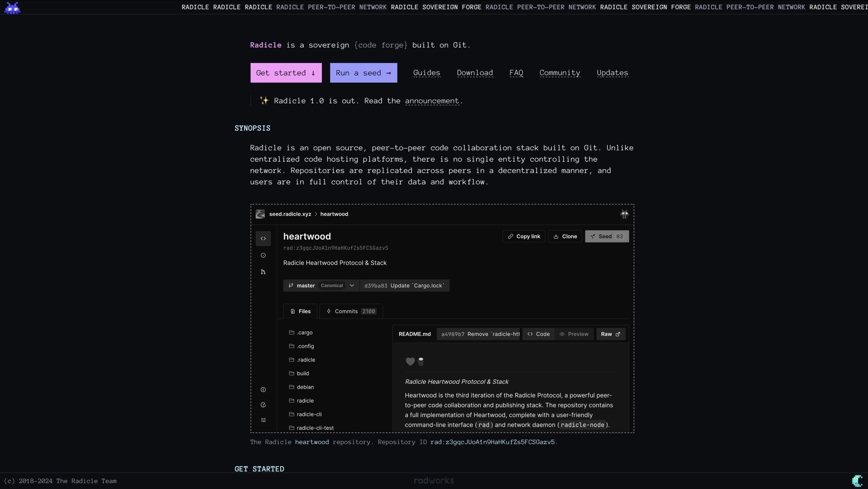868x489 pixels.
Task: Open the Guides navigation link
Action: tap(427, 73)
